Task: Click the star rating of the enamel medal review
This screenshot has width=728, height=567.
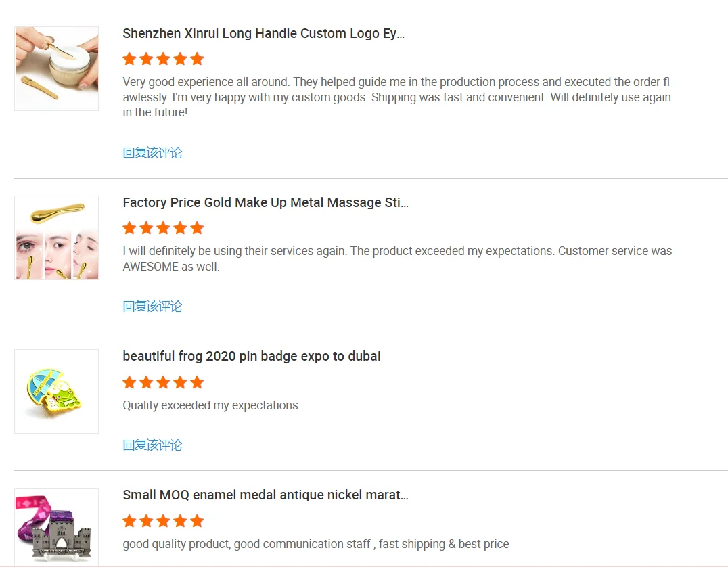Action: coord(163,521)
